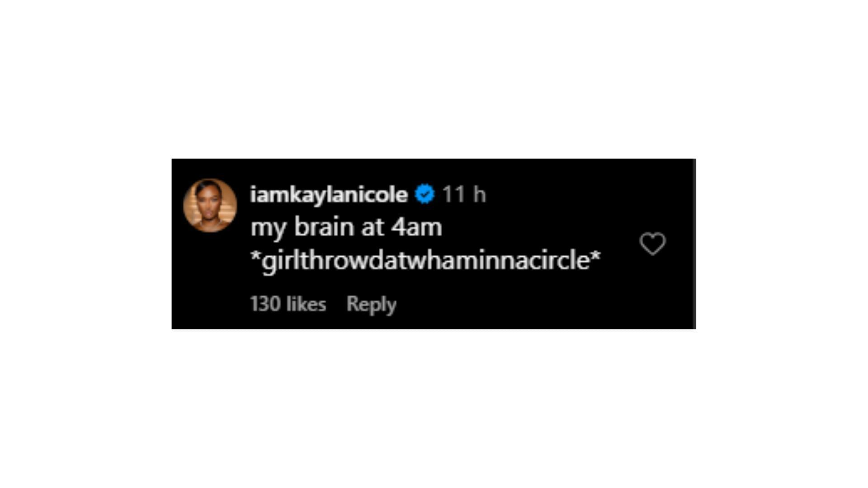Click the outlined heart beside the comment
The height and width of the screenshot is (488, 868).
pos(652,244)
